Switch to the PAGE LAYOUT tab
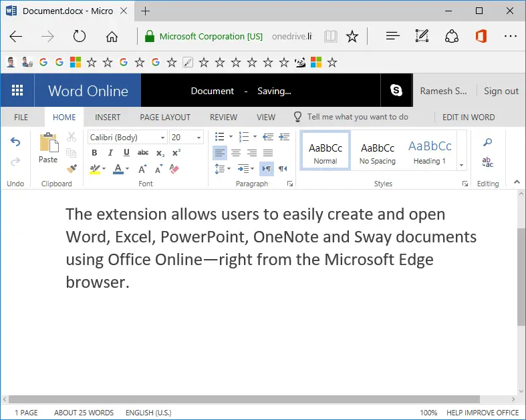The image size is (526, 420). pyautogui.click(x=165, y=118)
